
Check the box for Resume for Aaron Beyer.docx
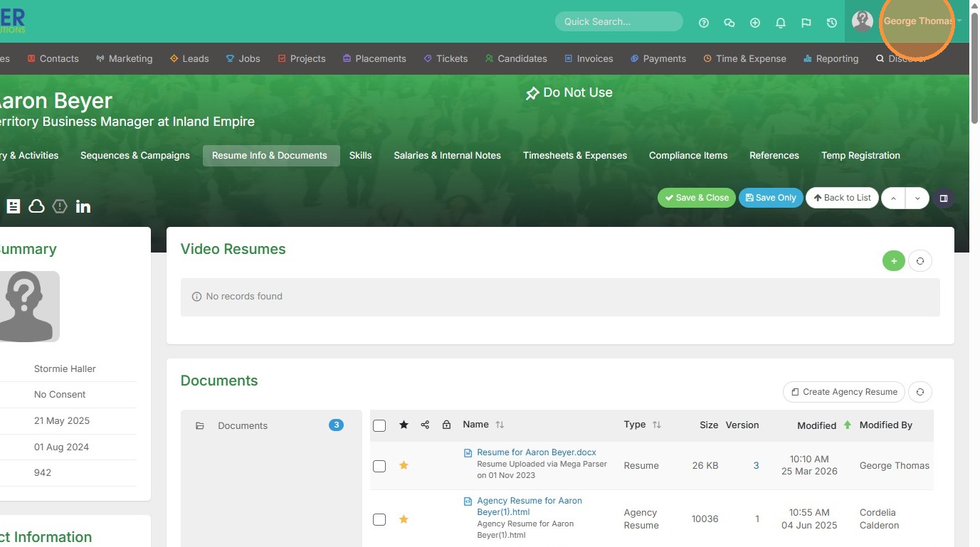[379, 466]
